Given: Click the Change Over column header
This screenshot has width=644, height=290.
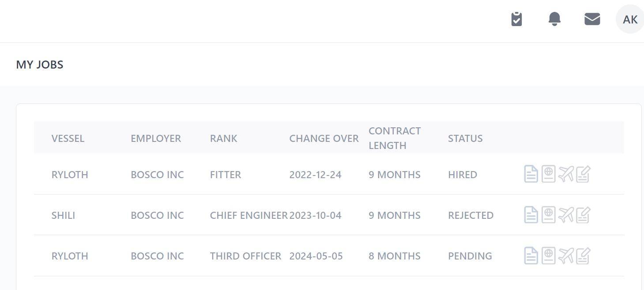Looking at the screenshot, I should 324,138.
